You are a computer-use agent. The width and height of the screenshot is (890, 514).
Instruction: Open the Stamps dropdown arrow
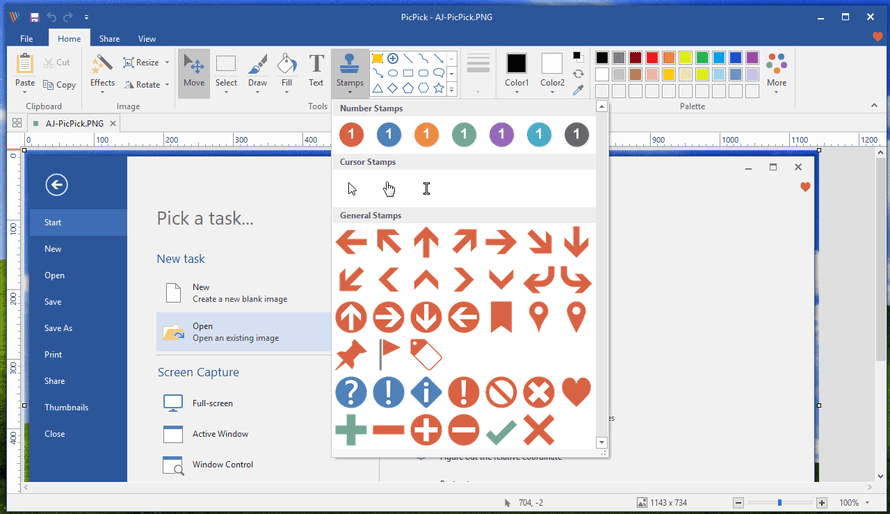(350, 92)
